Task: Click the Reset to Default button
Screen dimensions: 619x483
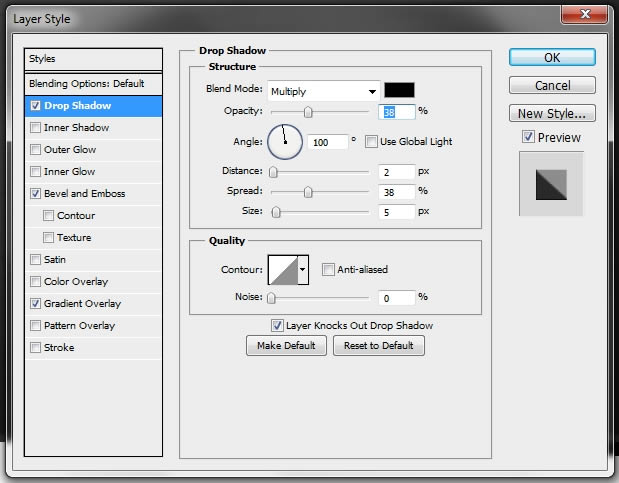Action: pos(379,346)
